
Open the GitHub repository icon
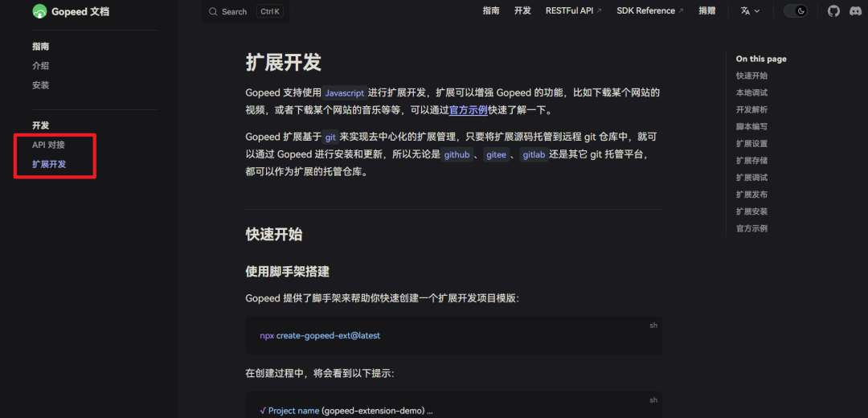tap(833, 11)
